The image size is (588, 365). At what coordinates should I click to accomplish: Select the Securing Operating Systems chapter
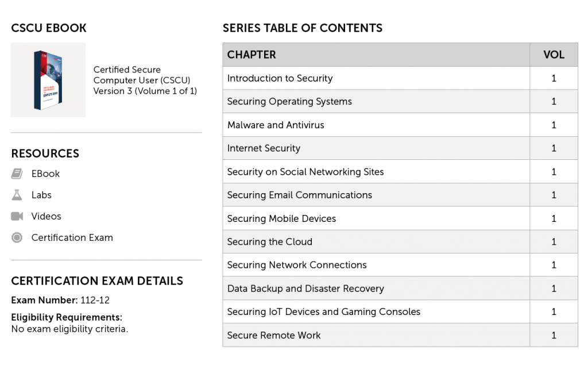coord(289,102)
